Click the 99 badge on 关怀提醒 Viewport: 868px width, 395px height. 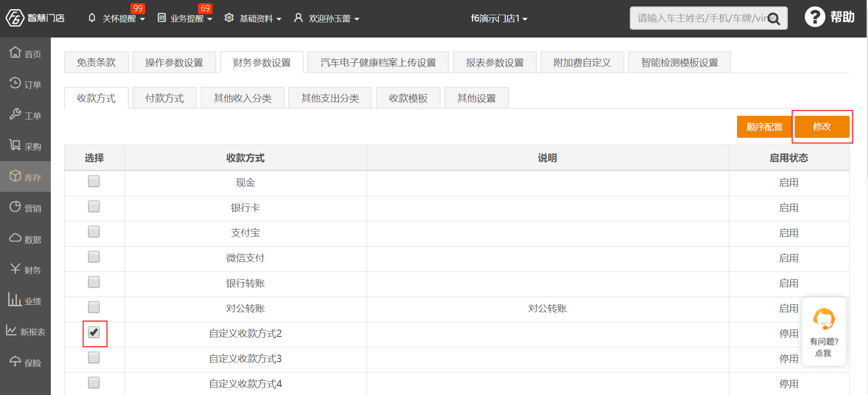138,8
